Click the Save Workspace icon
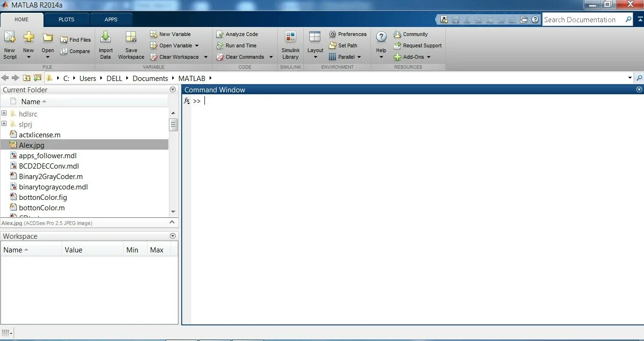The height and width of the screenshot is (341, 644). click(x=131, y=37)
